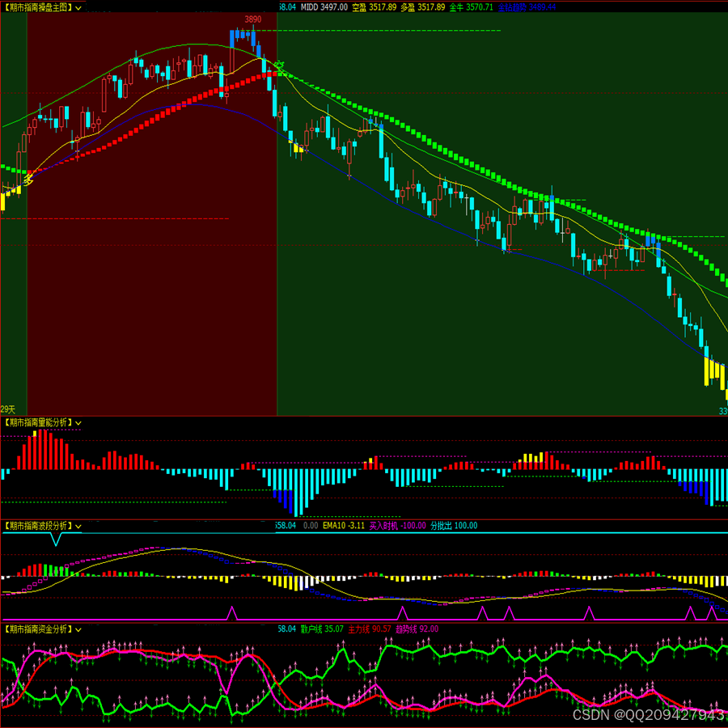Click the leftmost magenta 买入时机 spike
Viewport: 728px width, 728px height.
pos(231,613)
